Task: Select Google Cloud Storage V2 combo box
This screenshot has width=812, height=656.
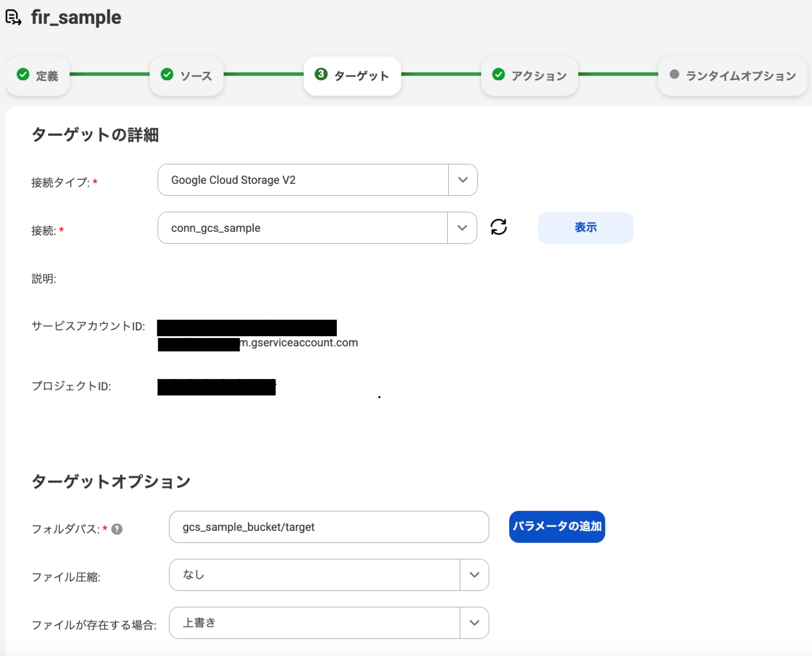Action: [x=303, y=180]
